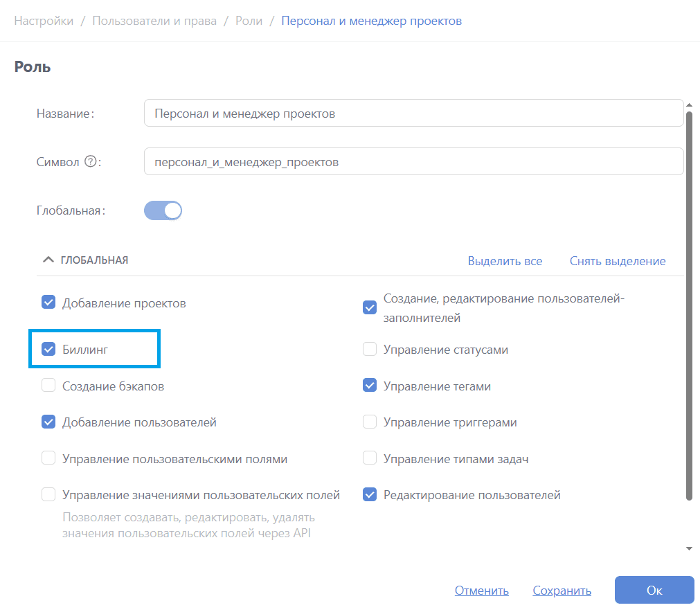700x612 pixels.
Task: Collapse the ГЛОБАЛЬНАЯ section chevron
Action: (48, 260)
